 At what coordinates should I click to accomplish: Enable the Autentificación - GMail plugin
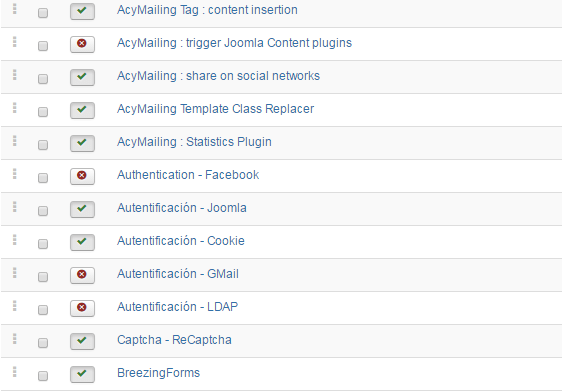coord(82,275)
